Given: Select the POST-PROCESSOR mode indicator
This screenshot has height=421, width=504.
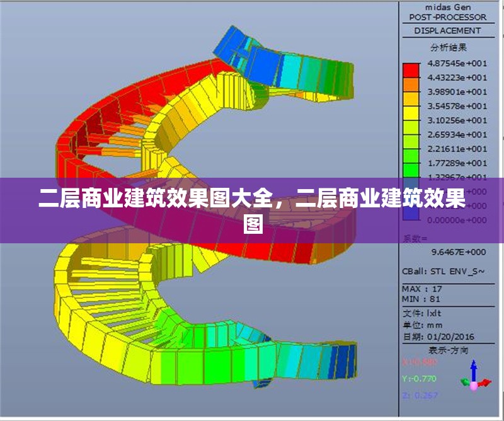Looking at the screenshot, I should pyautogui.click(x=447, y=18).
